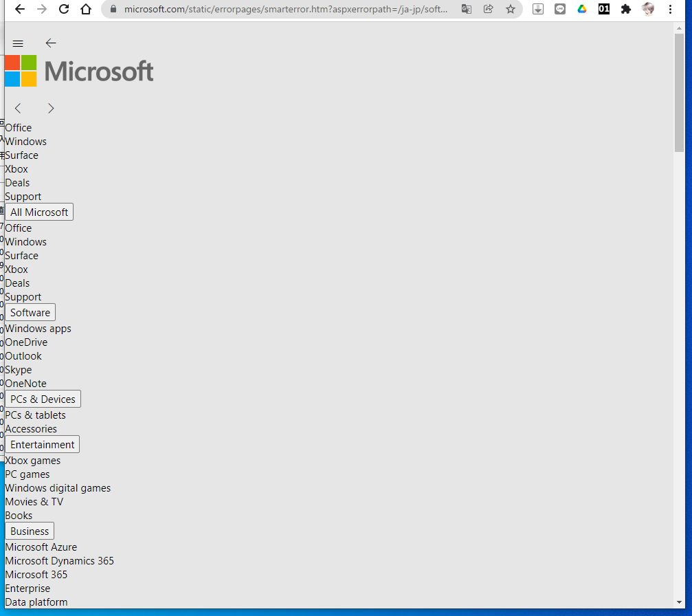The width and height of the screenshot is (692, 616).
Task: Open the first Support link near the top
Action: (x=23, y=197)
